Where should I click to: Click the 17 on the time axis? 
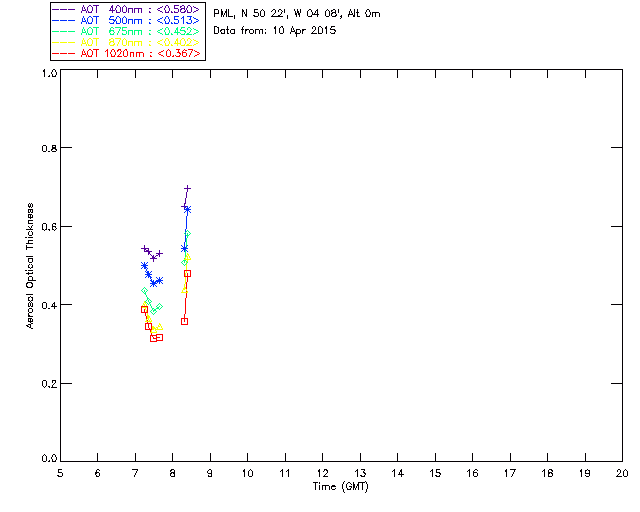[x=510, y=473]
